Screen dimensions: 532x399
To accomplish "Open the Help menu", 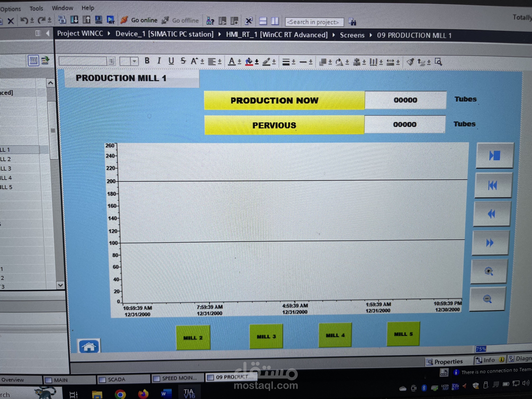I will point(88,8).
